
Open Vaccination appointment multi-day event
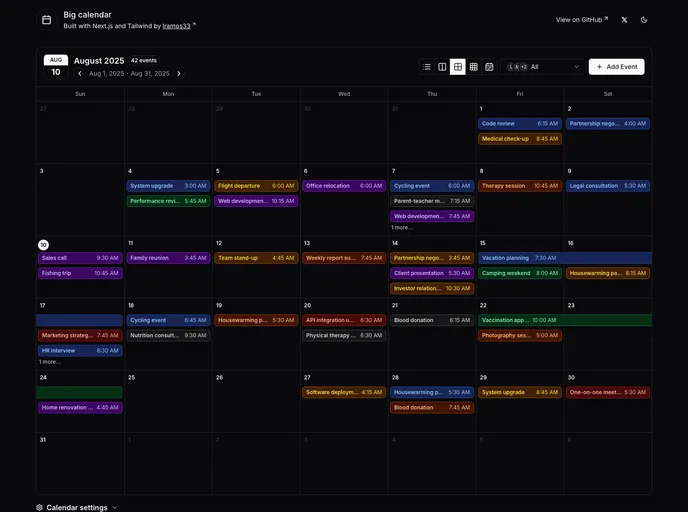565,320
